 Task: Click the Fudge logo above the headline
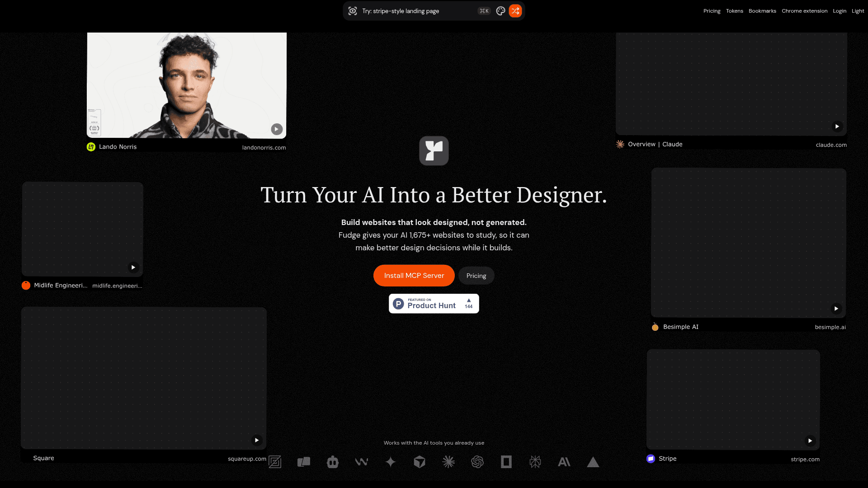434,151
